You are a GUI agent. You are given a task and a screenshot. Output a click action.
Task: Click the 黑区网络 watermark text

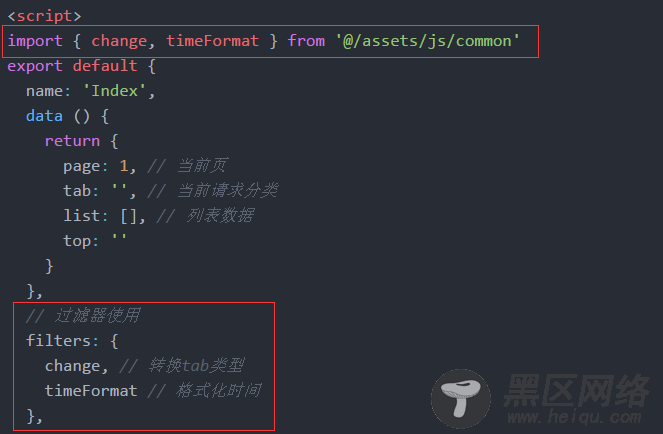pos(577,390)
